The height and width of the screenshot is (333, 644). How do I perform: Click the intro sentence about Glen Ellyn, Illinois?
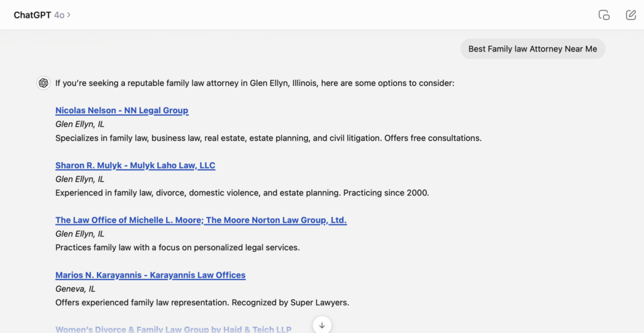(254, 83)
